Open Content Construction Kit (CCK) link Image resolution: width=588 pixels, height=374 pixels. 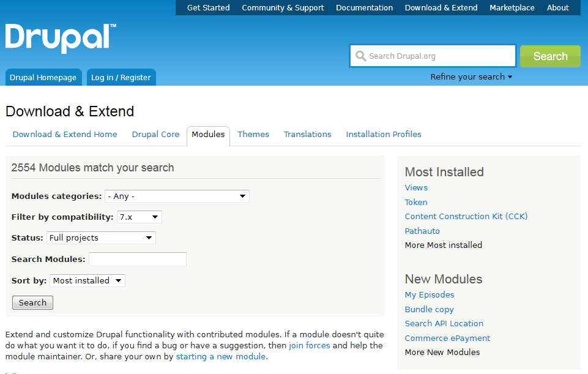466,217
